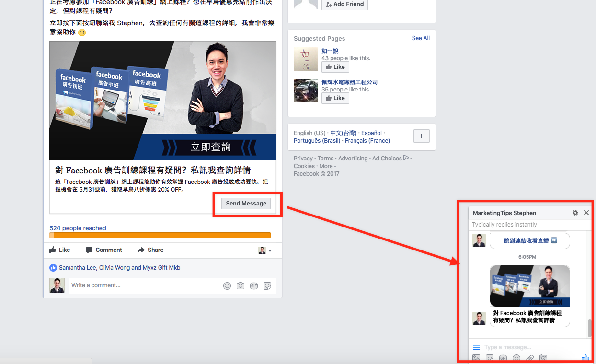Switch language to Português (Brasil)
The image size is (596, 364).
tap(317, 141)
